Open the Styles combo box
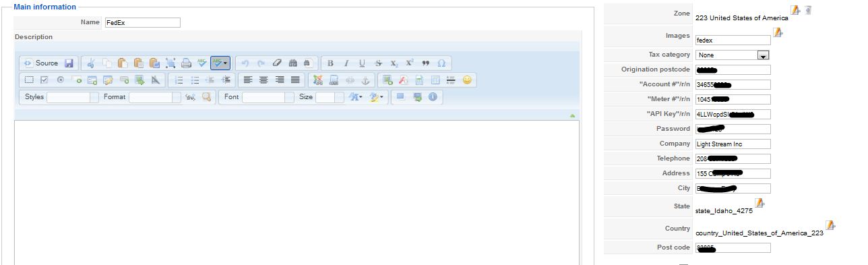 (73, 97)
